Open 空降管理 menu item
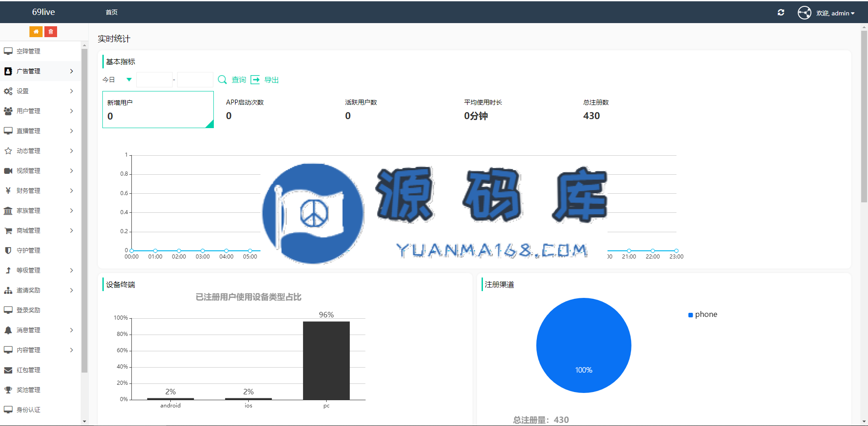This screenshot has height=426, width=868. tap(41, 51)
